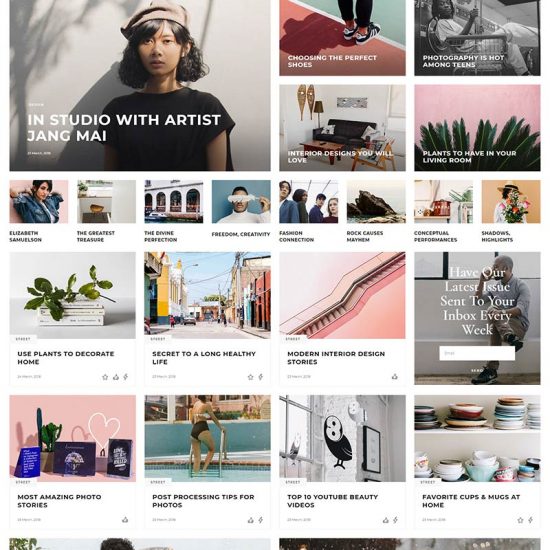Click lightning icon on Top 10 YouTube Beauty Videos card

(x=396, y=520)
